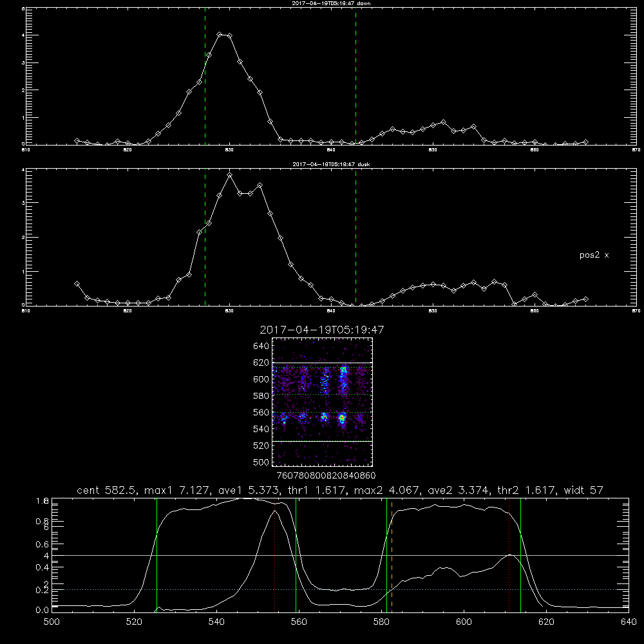
Task: Click bottom plot y-axis label 0.6
Action: (42, 544)
